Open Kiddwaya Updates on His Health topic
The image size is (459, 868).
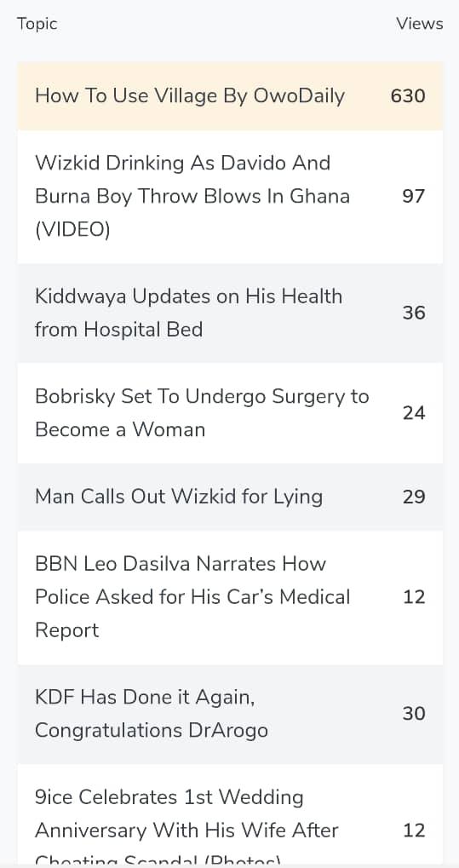[188, 313]
